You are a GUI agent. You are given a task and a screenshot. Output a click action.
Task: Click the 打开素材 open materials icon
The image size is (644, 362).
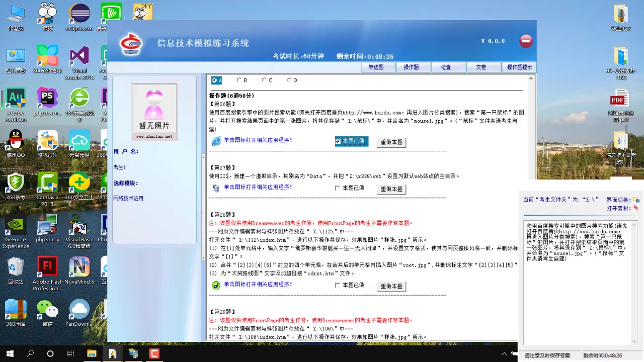636,208
